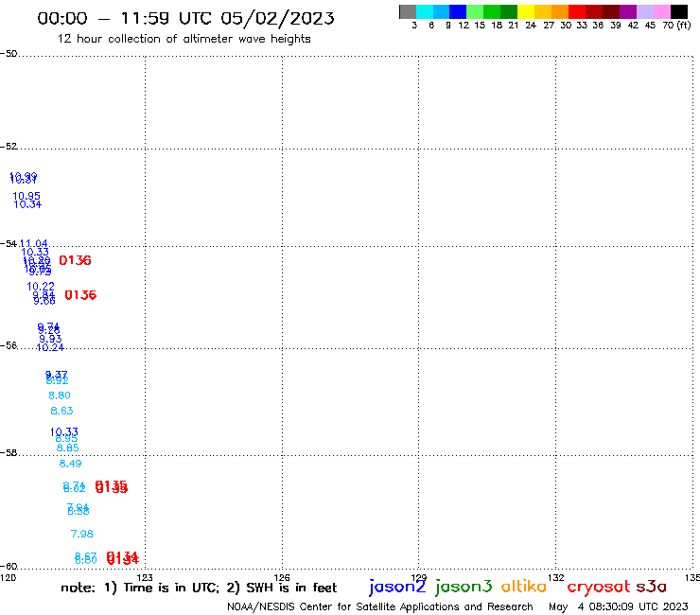The image size is (700, 615).
Task: Click the wave height value 11.04
Action: (34, 243)
